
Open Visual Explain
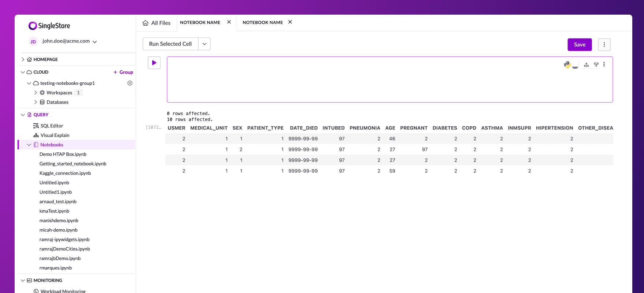(x=55, y=135)
